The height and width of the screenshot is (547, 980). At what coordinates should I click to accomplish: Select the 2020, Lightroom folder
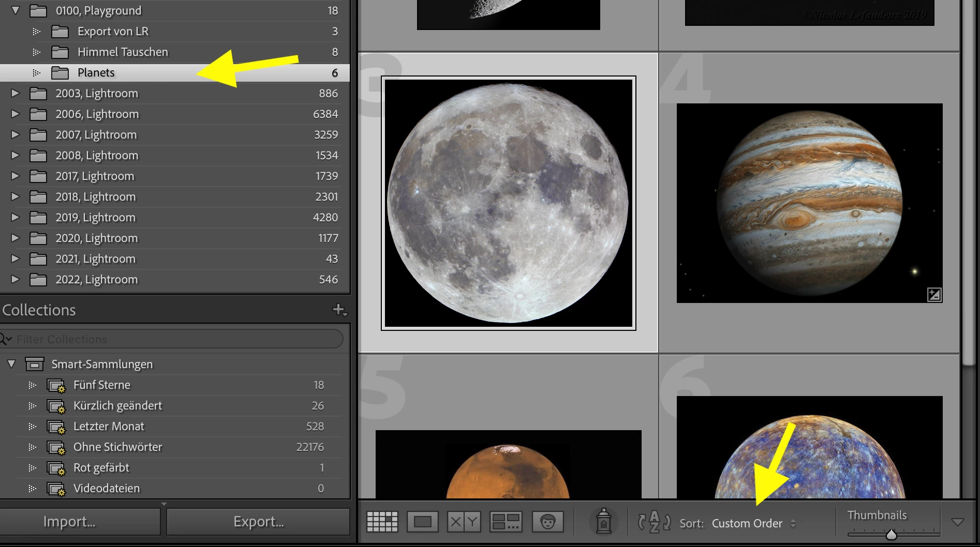click(x=175, y=238)
